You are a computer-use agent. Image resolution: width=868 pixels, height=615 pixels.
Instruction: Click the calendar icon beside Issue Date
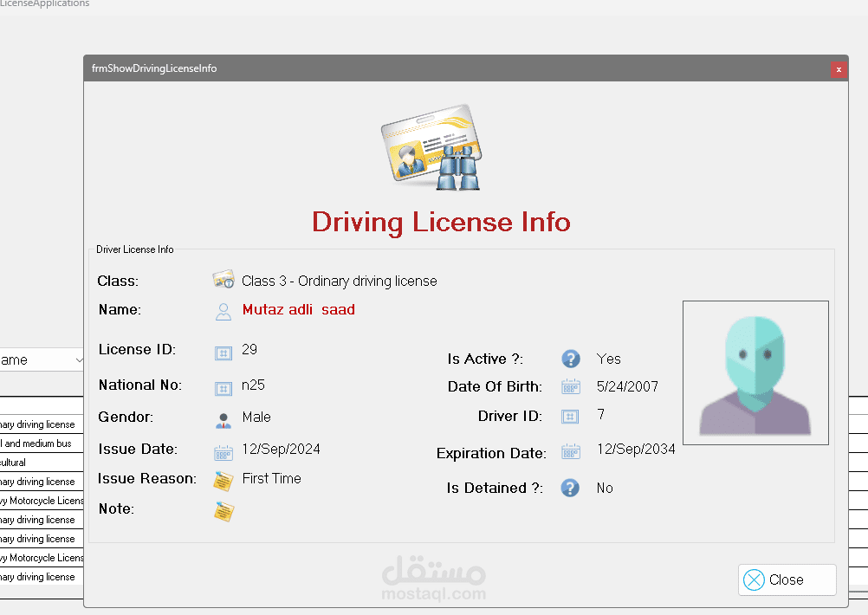coord(223,453)
